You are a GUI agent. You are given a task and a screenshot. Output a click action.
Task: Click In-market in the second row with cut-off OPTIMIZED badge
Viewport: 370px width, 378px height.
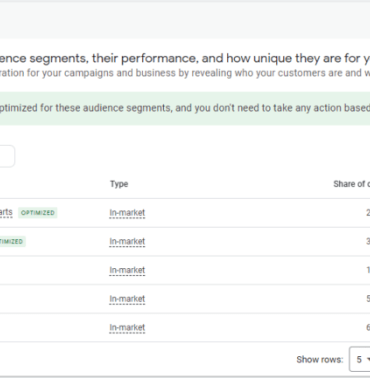coord(127,241)
